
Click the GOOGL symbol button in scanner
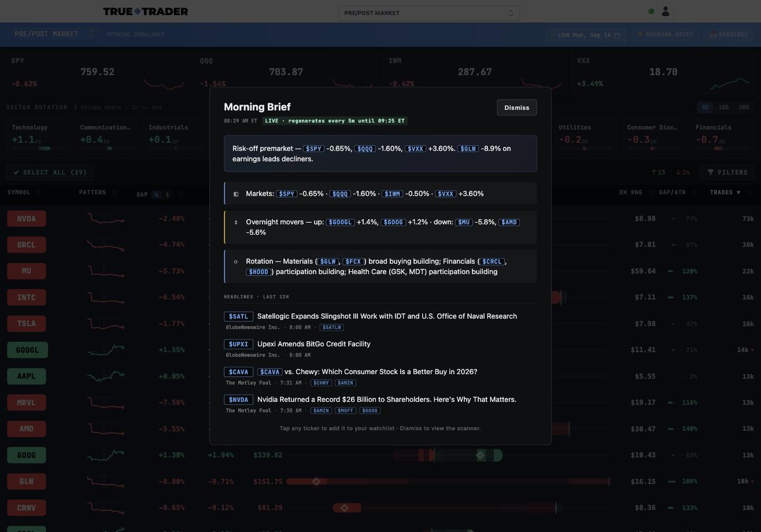tap(27, 350)
